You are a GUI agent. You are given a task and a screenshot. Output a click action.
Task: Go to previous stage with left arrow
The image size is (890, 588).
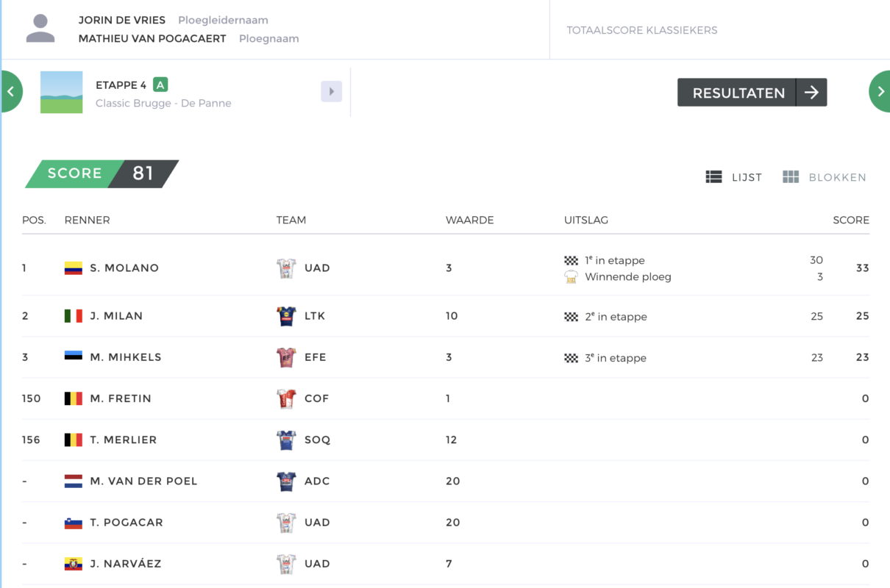pos(11,92)
